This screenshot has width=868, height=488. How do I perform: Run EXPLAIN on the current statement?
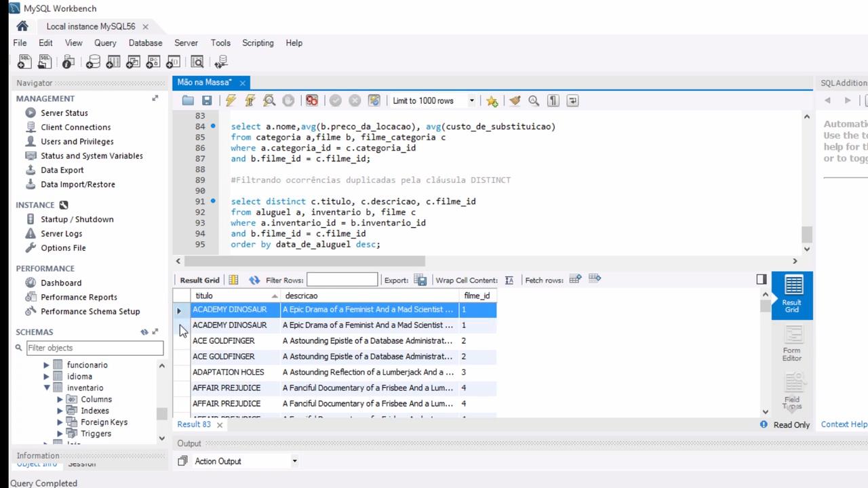click(269, 100)
